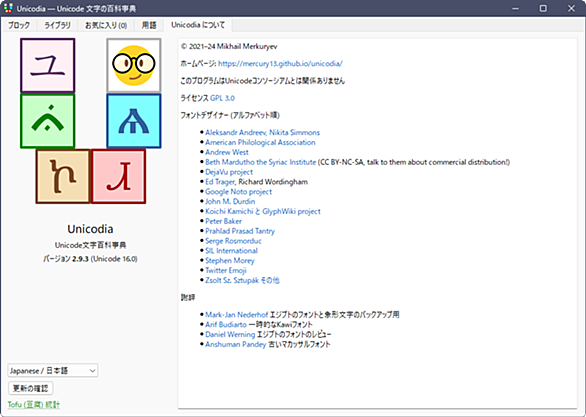Click the Unicode文字百科事典 subtitle text
Image resolution: width=586 pixels, height=417 pixels.
pyautogui.click(x=90, y=245)
